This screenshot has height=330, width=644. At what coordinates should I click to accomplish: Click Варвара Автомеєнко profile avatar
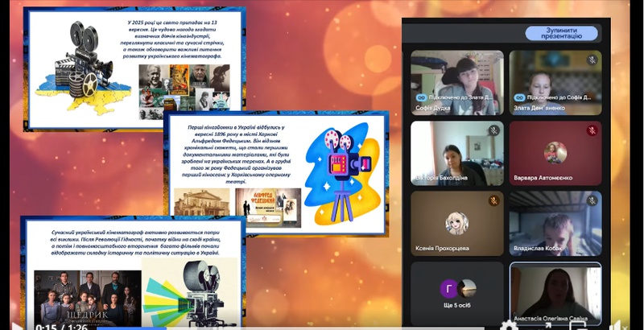point(555,152)
